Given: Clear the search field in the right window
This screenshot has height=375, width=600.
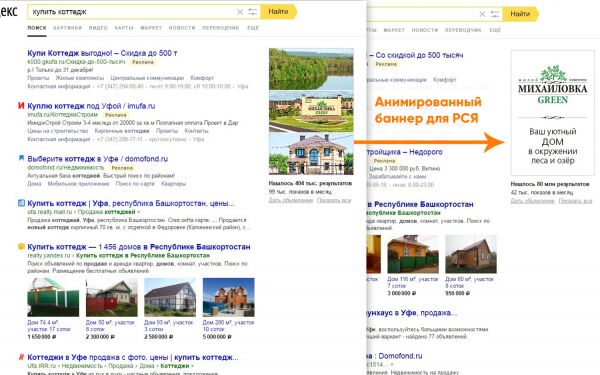Looking at the screenshot, I should point(482,14).
